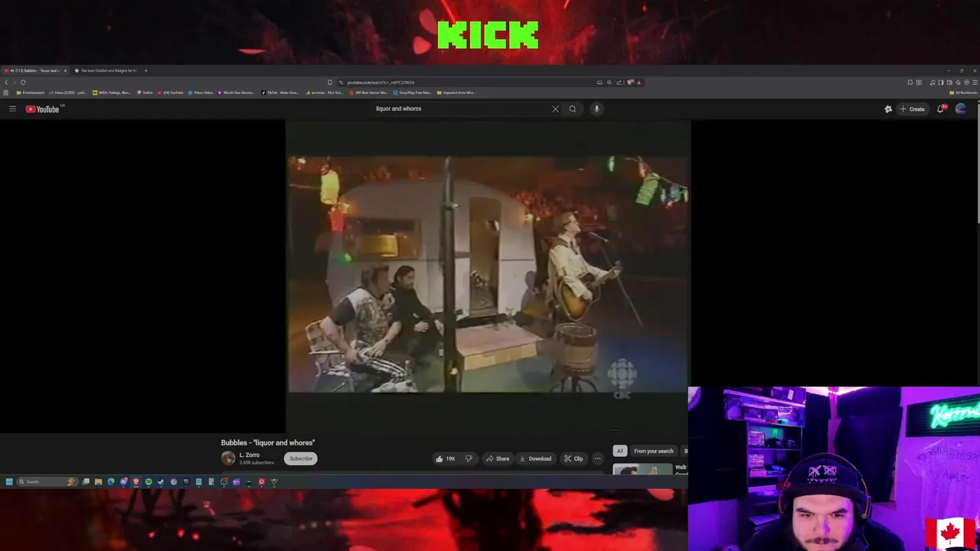The image size is (980, 551).
Task: Open the Imported from Microsoft bookmarks folder
Action: (x=456, y=93)
